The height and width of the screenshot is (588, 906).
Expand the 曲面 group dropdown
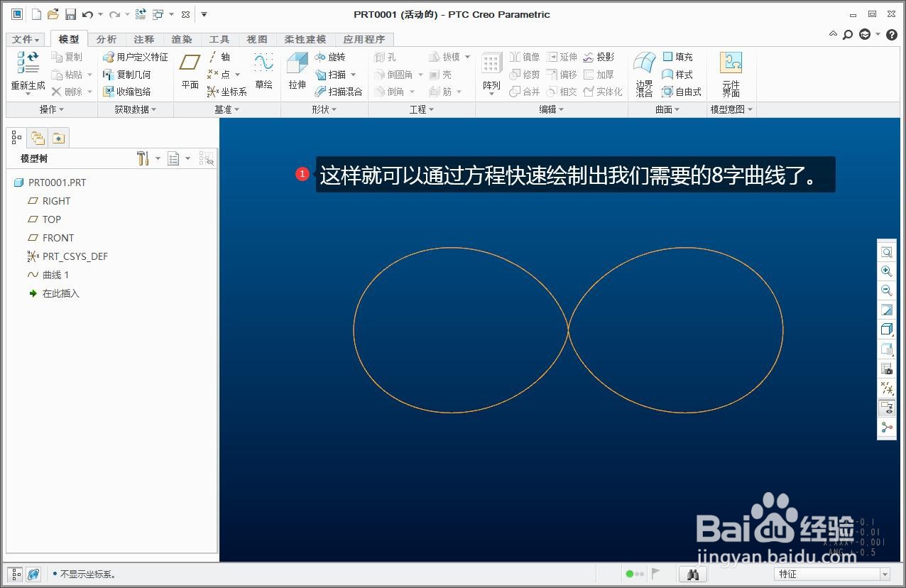[x=667, y=109]
